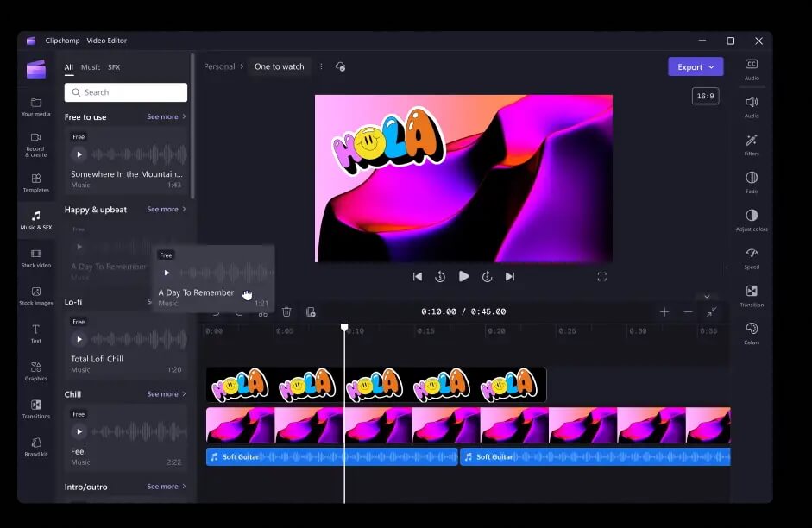Switch to the All tab
Image resolution: width=812 pixels, height=528 pixels.
68,67
